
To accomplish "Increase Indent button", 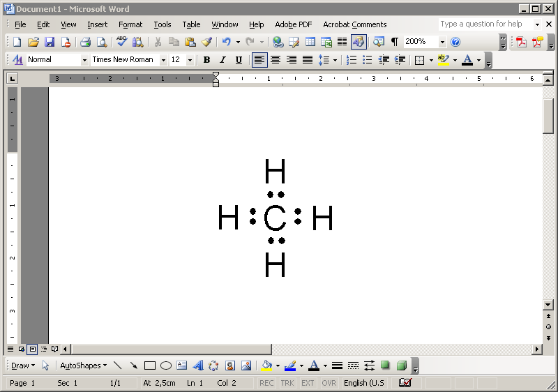I will tap(400, 60).
